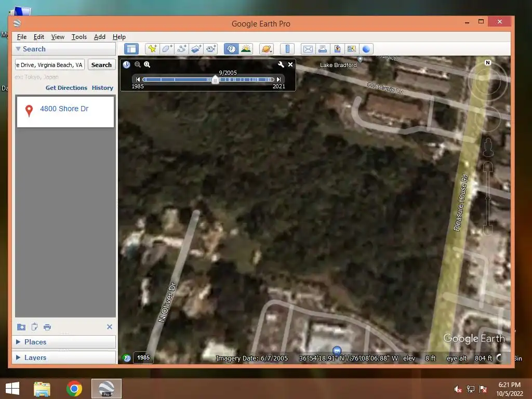Open time slider options wrench
The width and height of the screenshot is (532, 399).
(x=281, y=64)
